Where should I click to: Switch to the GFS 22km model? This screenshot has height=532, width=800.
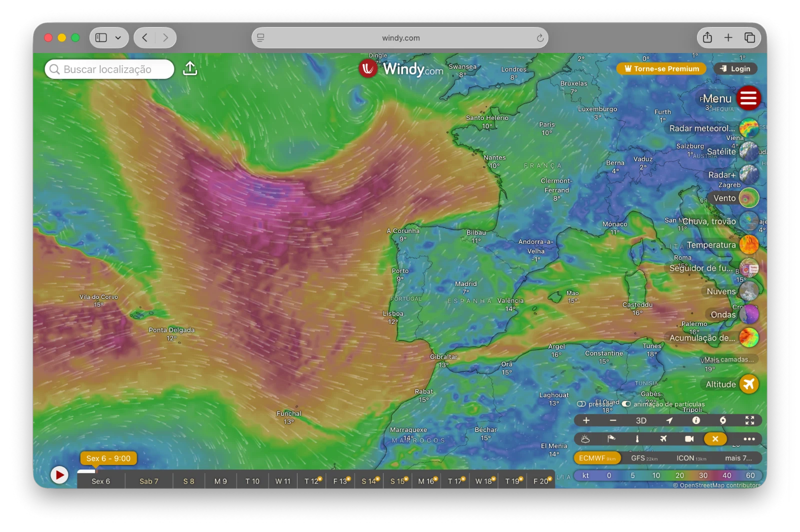tap(644, 458)
